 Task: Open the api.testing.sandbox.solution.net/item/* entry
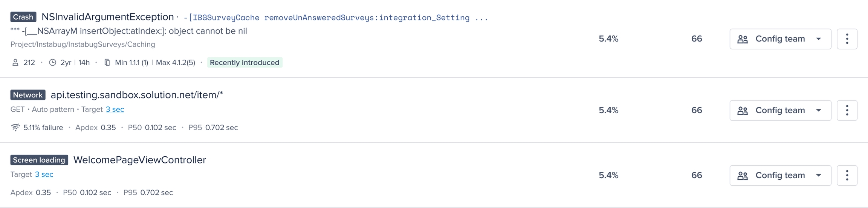[x=137, y=95]
